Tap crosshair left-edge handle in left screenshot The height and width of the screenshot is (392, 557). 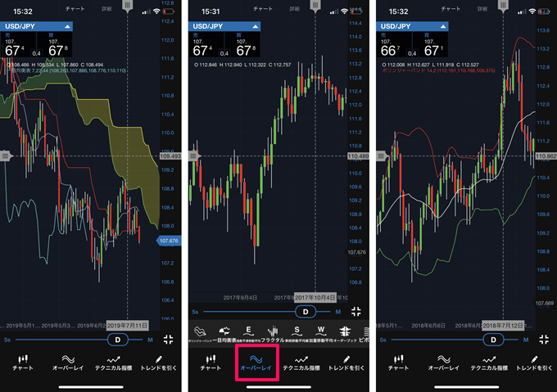coord(6,155)
